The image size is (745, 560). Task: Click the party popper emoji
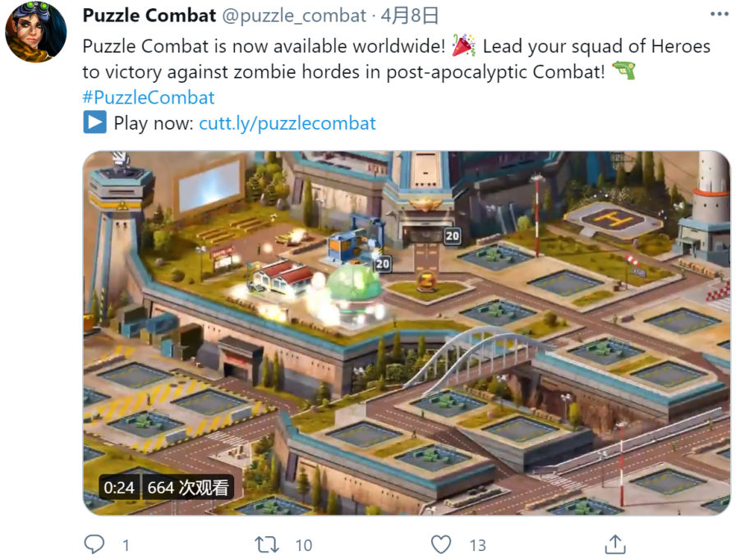coord(463,46)
